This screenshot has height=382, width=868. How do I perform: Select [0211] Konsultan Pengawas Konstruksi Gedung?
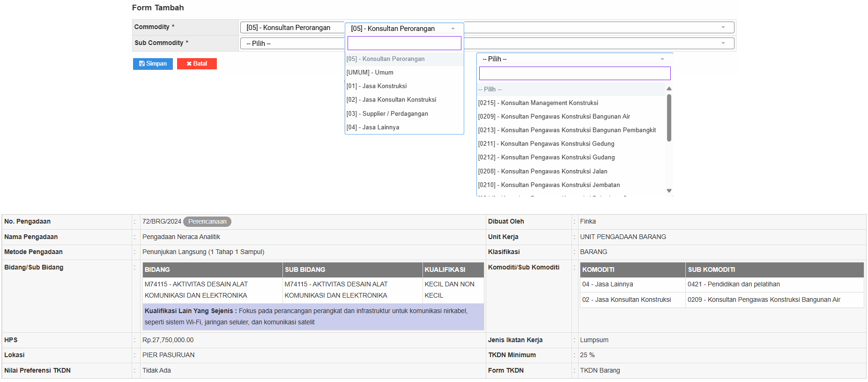546,144
